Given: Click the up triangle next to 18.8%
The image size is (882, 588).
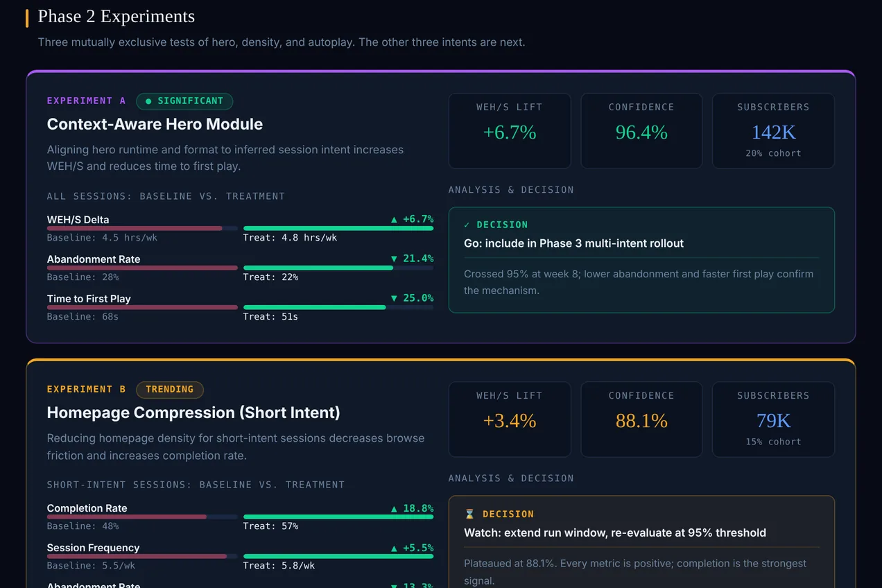Looking at the screenshot, I should click(394, 508).
